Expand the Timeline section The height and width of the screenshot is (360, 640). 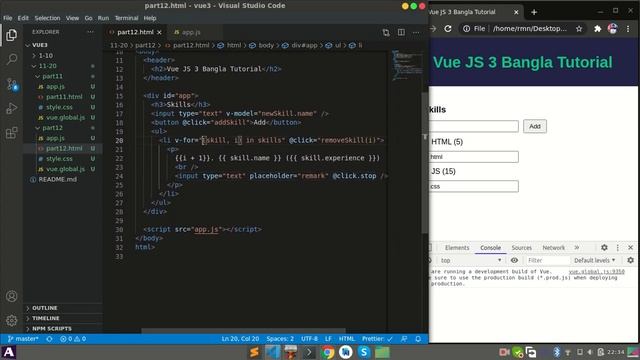(x=45, y=318)
